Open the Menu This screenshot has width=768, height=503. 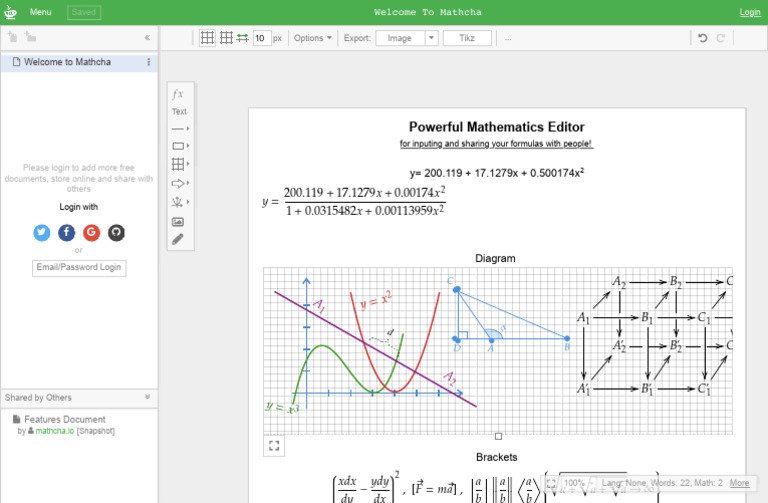40,12
